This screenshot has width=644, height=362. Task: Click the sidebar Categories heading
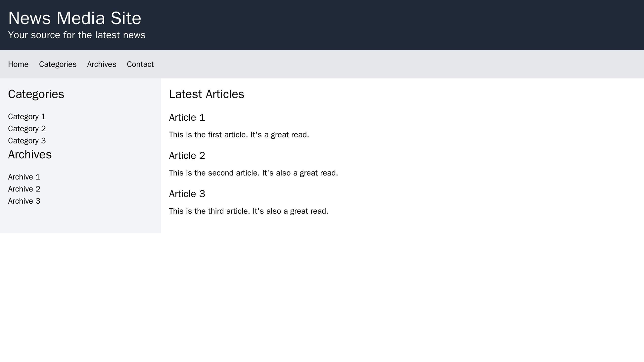coord(36,94)
